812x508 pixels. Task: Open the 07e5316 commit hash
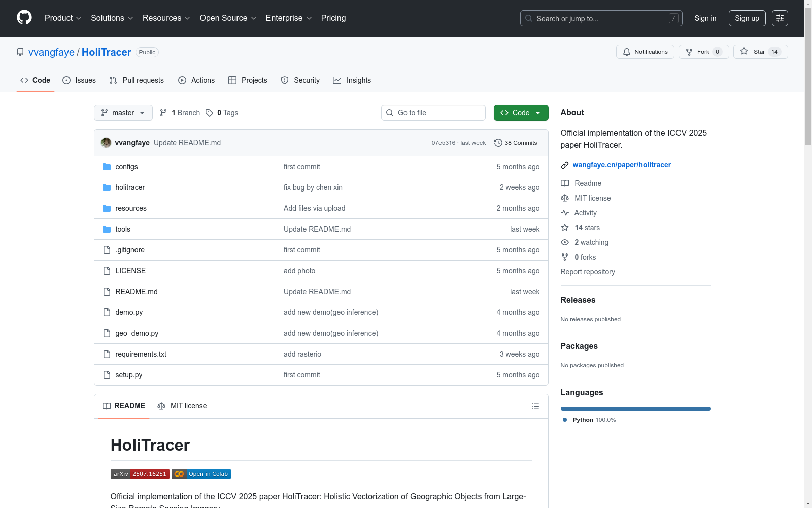pyautogui.click(x=444, y=143)
